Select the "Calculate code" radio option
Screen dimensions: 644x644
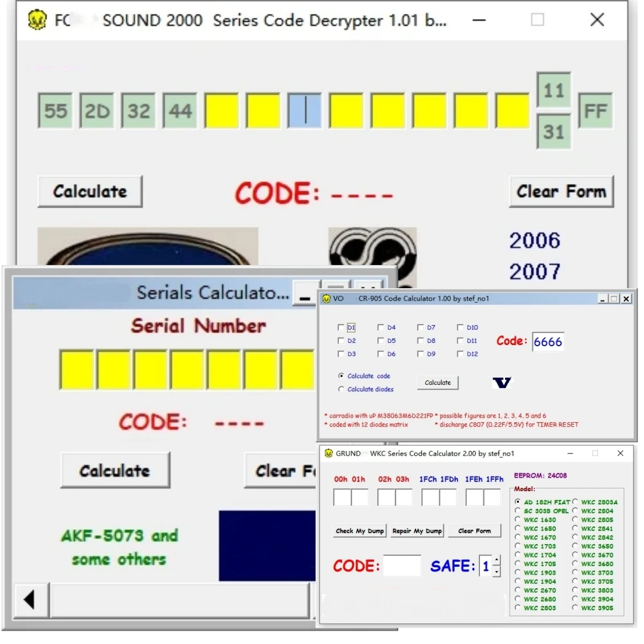341,376
